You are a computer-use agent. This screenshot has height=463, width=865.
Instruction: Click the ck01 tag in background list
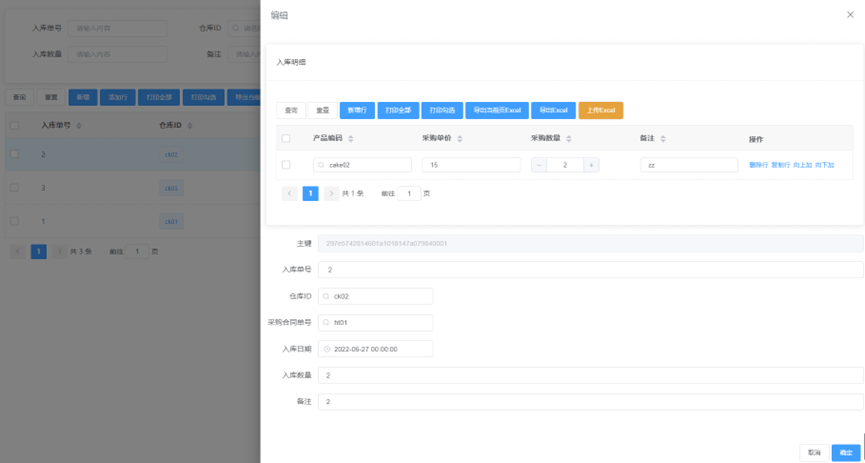(x=172, y=222)
